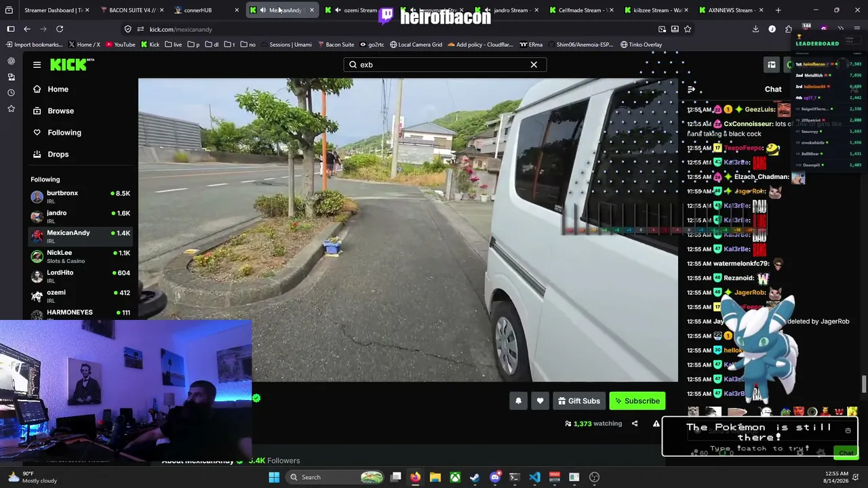The width and height of the screenshot is (868, 488).
Task: Click browser Back arrow
Action: [x=27, y=29]
